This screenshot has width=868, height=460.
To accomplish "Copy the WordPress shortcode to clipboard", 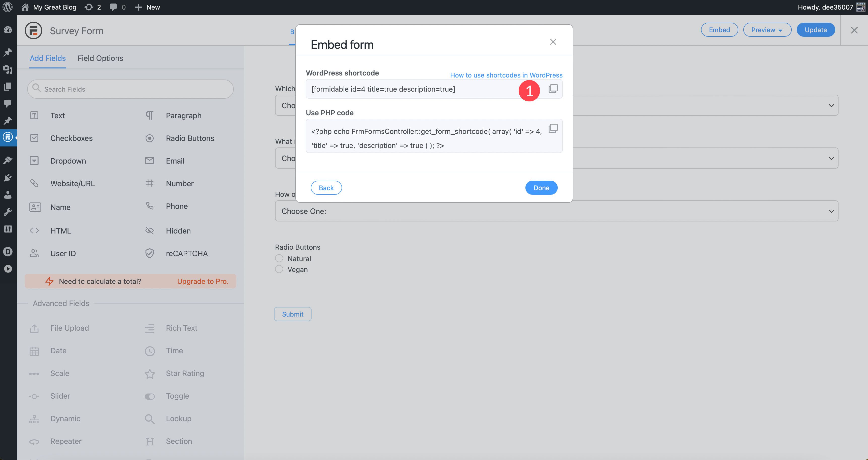I will click(x=553, y=89).
